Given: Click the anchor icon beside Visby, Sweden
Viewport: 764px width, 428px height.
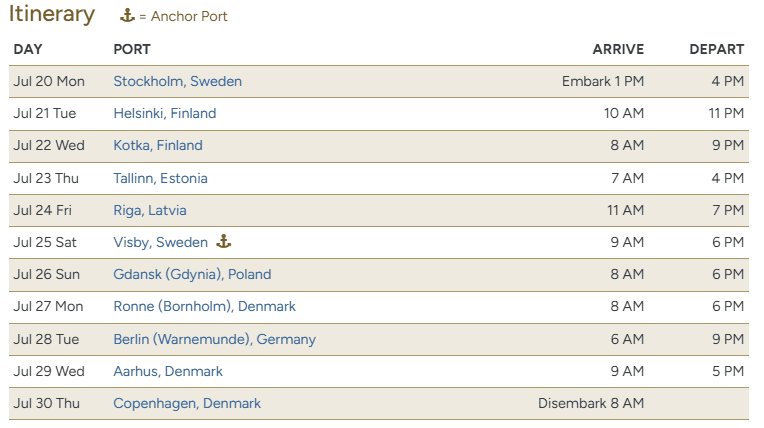Looking at the screenshot, I should click(224, 241).
